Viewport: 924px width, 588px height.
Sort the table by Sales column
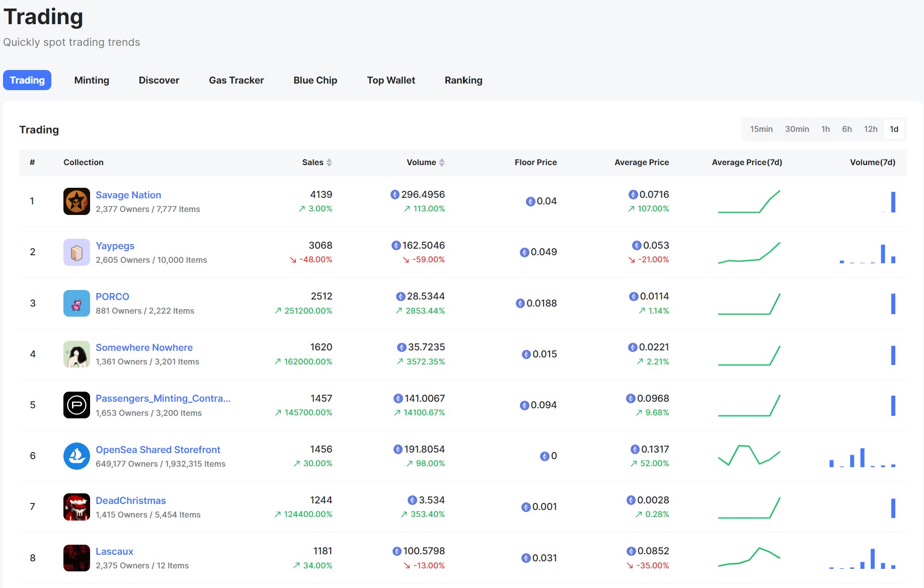317,163
